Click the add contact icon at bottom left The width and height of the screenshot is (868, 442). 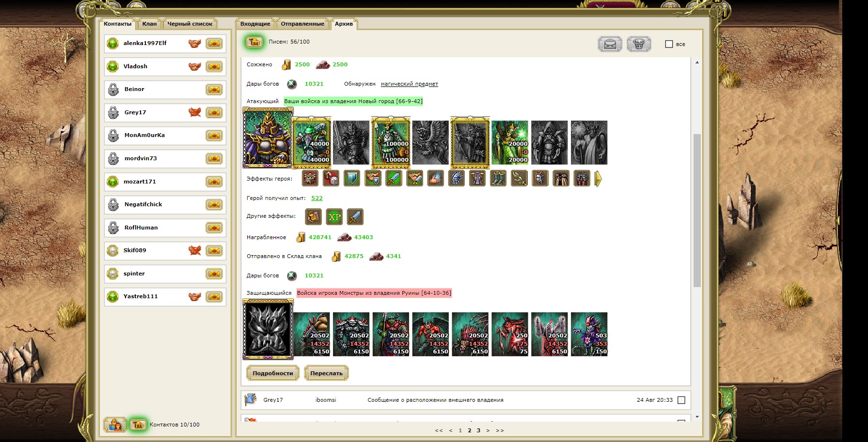(115, 425)
